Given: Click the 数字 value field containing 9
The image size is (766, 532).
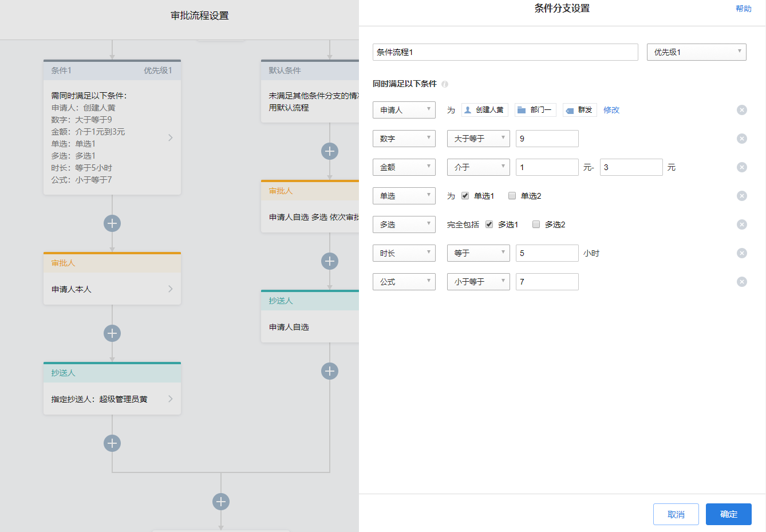Looking at the screenshot, I should click(x=547, y=139).
